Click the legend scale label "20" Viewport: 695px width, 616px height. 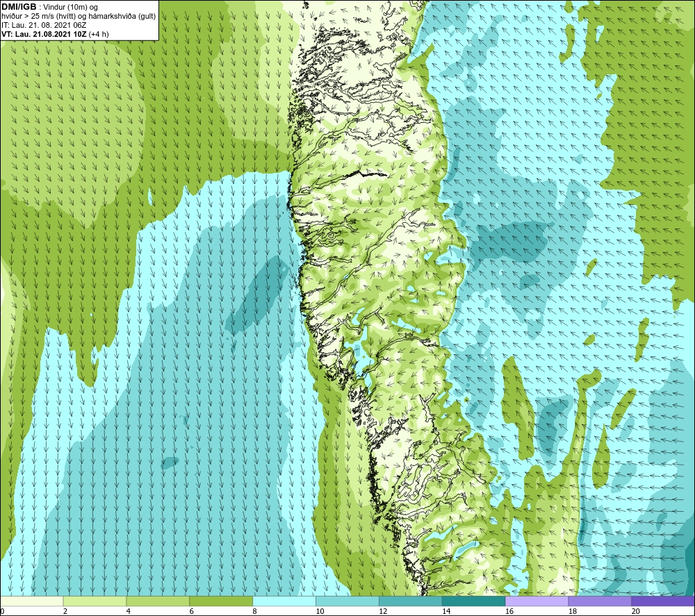(x=636, y=611)
